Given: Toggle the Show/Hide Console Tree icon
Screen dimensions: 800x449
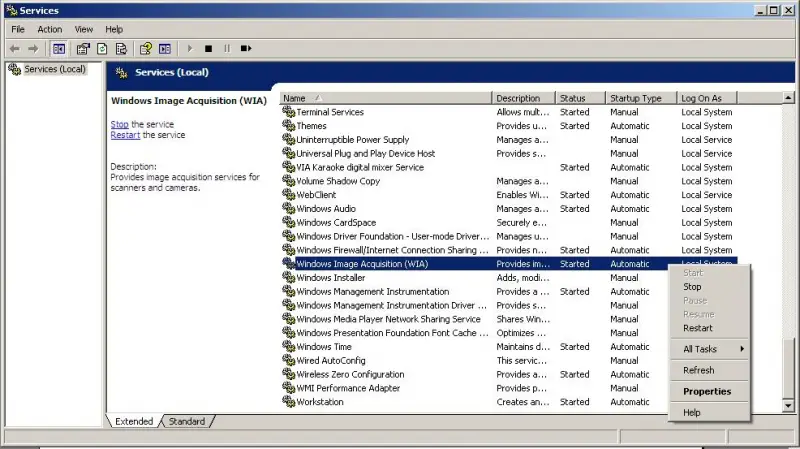Looking at the screenshot, I should 59,48.
